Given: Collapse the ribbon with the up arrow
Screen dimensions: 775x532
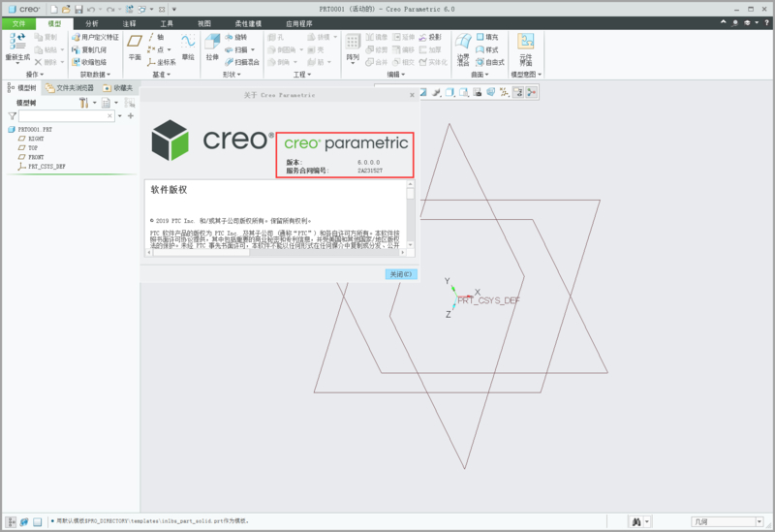Looking at the screenshot, I should pos(723,22).
